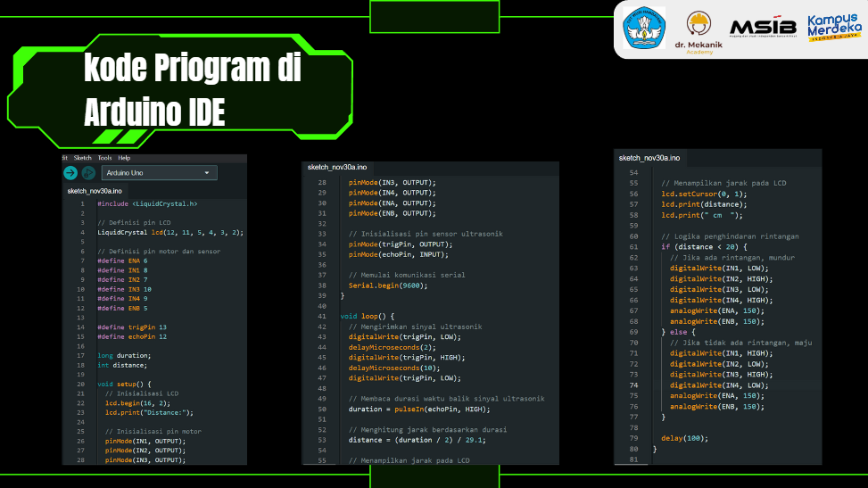Click the line '#include <LiquidCrystal.h>'
Viewport: 868px width, 488px height.
point(147,203)
